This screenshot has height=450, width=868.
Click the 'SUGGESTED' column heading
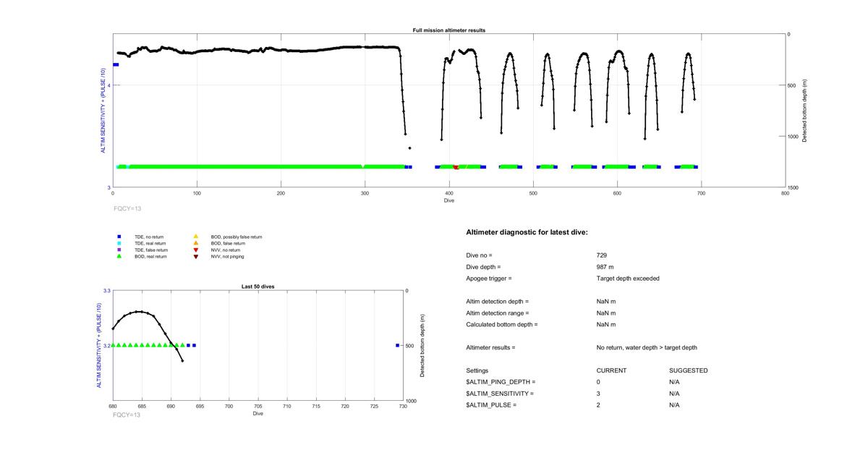pyautogui.click(x=689, y=370)
